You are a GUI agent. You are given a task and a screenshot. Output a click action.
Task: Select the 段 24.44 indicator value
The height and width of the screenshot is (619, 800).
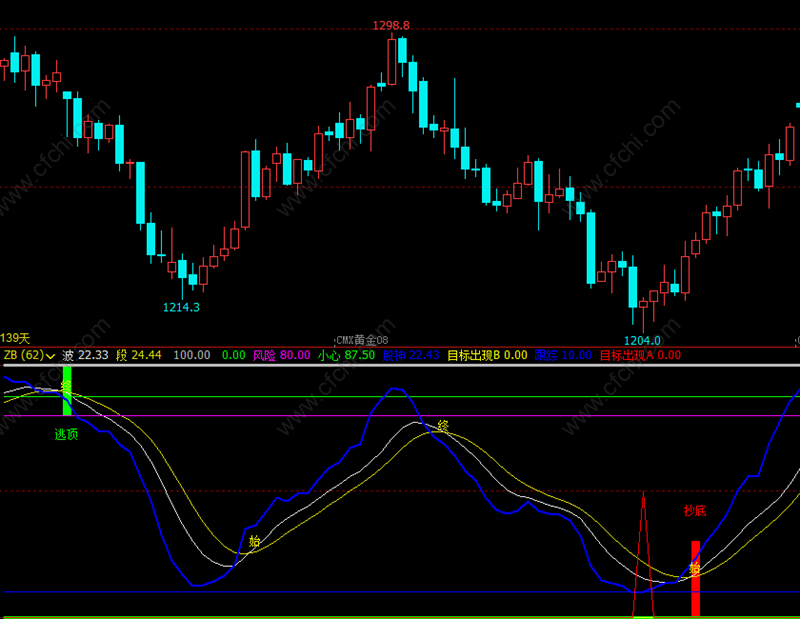point(139,355)
